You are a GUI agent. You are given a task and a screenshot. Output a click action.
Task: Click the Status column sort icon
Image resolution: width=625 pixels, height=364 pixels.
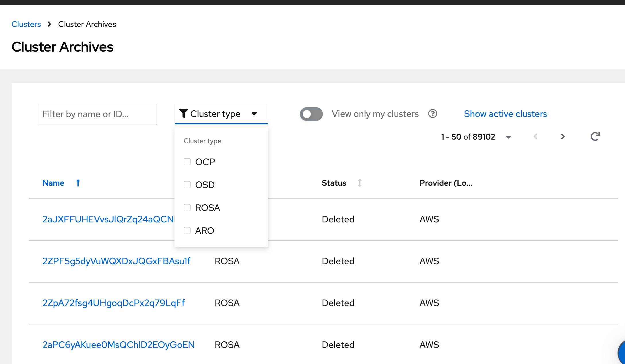[360, 183]
